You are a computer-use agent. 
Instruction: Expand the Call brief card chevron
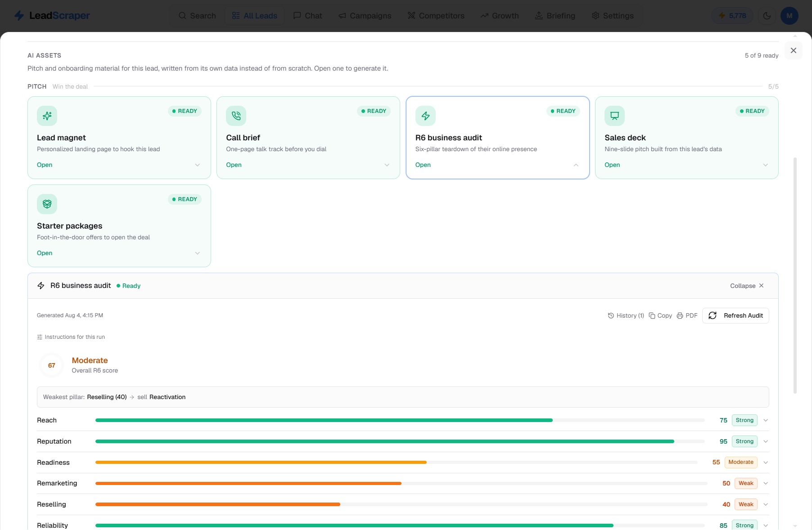387,165
